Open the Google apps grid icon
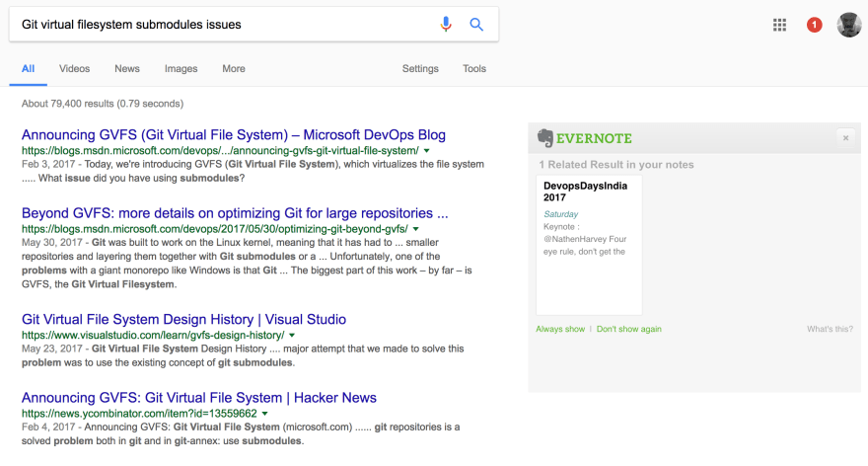This screenshot has width=868, height=466. [x=779, y=25]
